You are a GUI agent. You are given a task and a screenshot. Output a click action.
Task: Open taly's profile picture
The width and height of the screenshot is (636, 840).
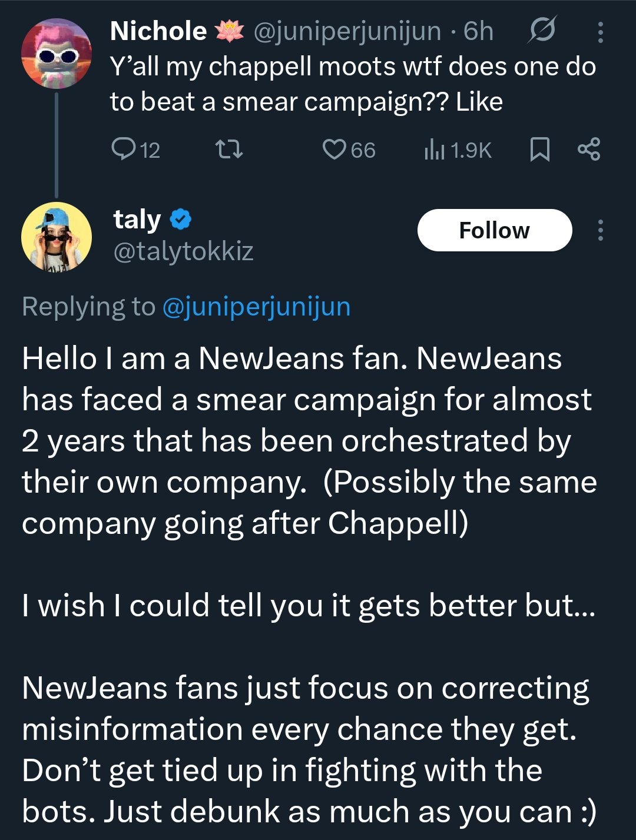57,236
